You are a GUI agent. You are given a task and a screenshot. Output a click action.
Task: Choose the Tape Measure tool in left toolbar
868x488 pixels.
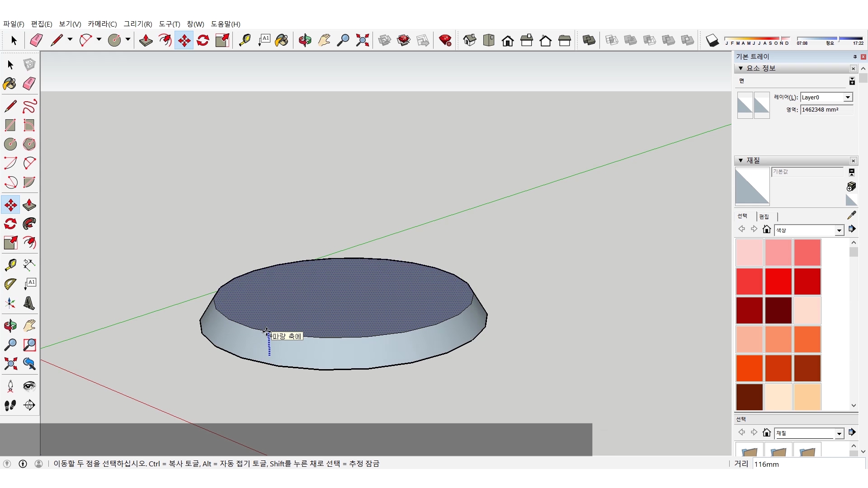tap(10, 264)
